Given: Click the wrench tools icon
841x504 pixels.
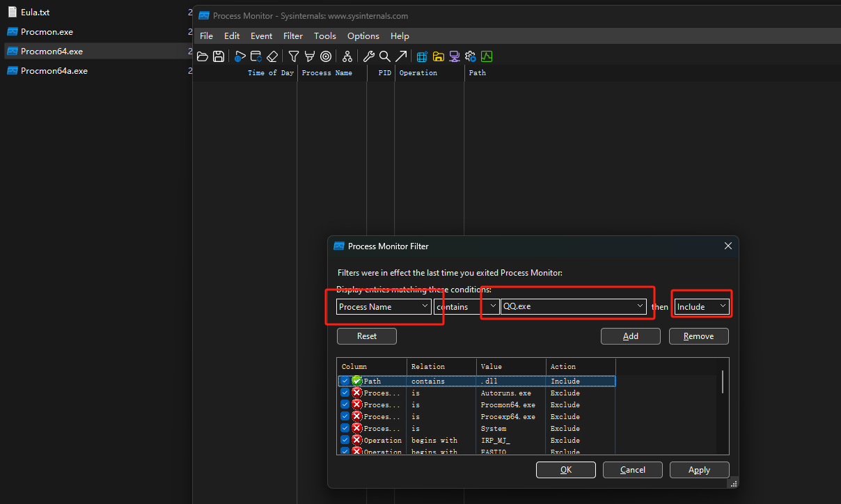Looking at the screenshot, I should pyautogui.click(x=369, y=56).
